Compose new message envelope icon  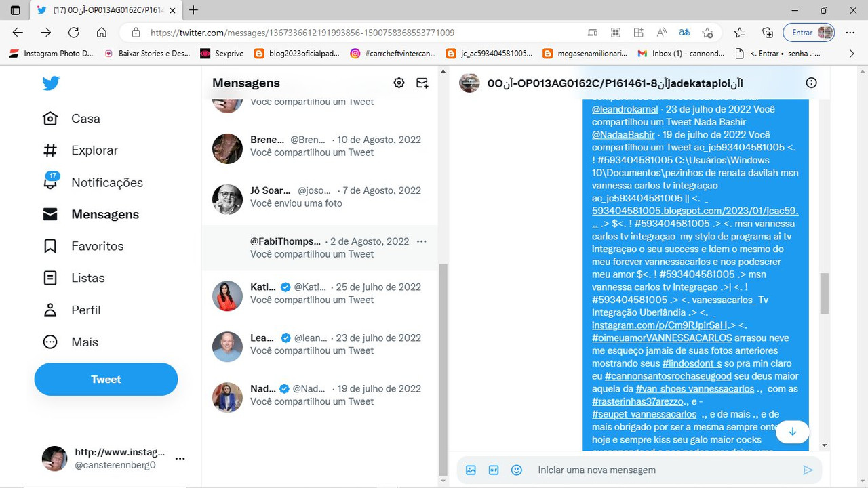coord(422,83)
